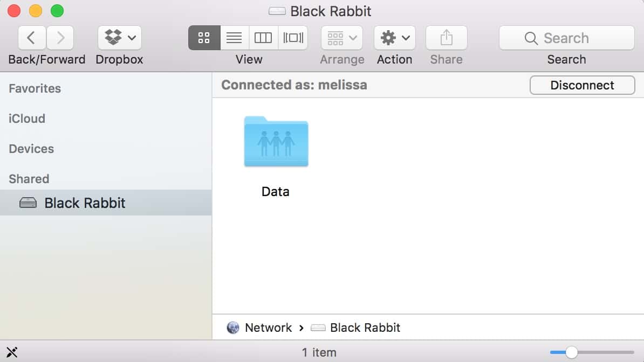Image resolution: width=644 pixels, height=362 pixels.
Task: Switch to column view
Action: point(263,38)
